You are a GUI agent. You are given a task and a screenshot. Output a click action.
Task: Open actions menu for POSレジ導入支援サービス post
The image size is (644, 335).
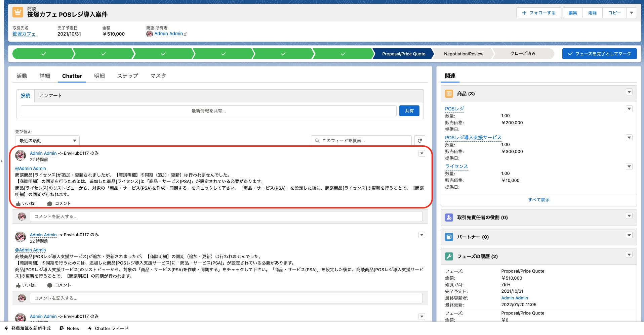click(x=422, y=235)
